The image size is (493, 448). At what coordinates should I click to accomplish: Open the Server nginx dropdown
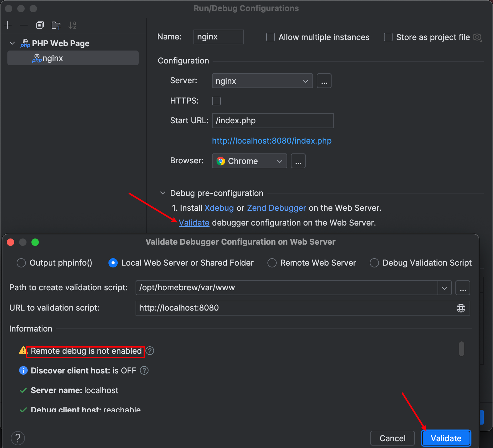point(262,81)
